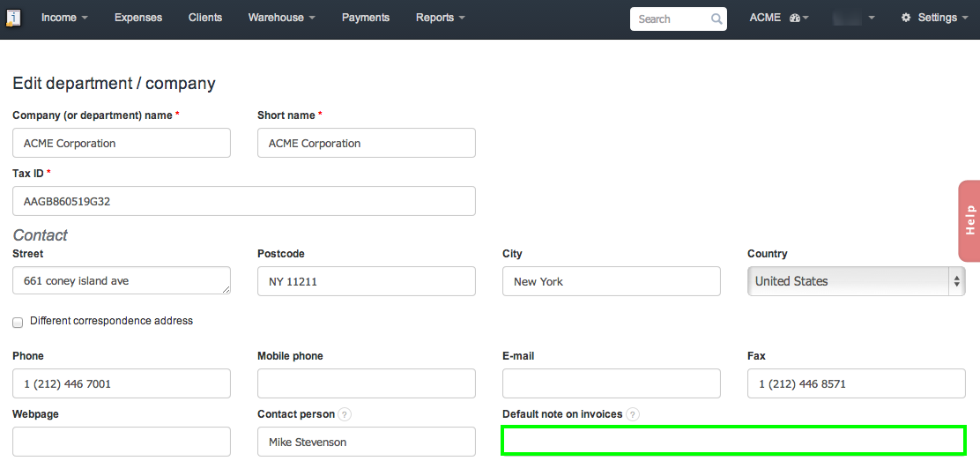
Task: Open the Income dropdown menu
Action: click(64, 19)
